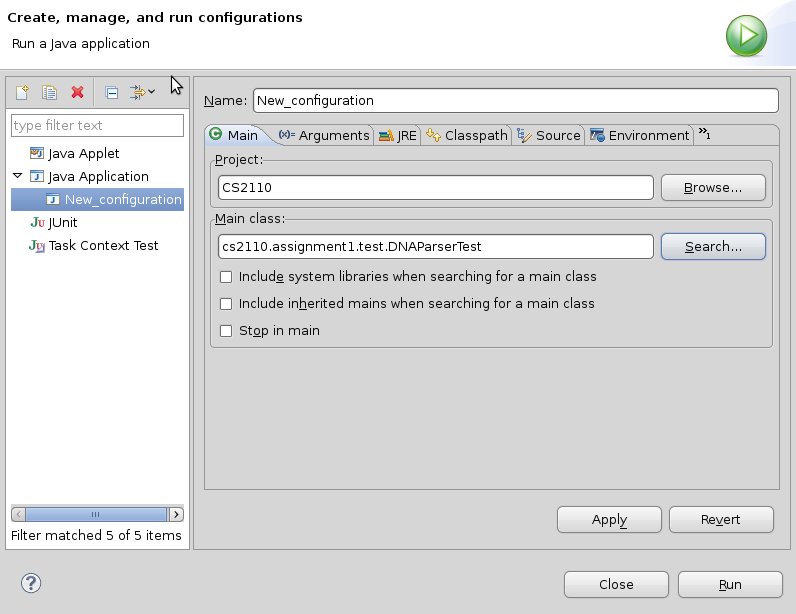The width and height of the screenshot is (796, 614).
Task: Click the collapse all icon in toolbar
Action: (x=112, y=93)
